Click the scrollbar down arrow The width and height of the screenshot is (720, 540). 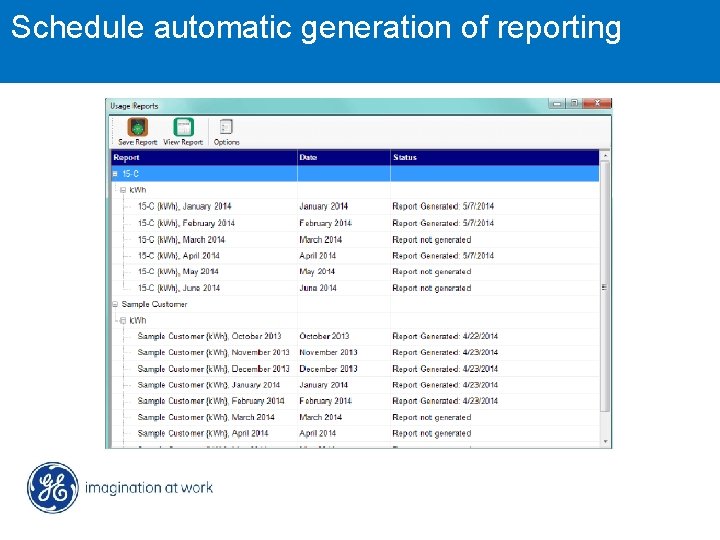click(605, 442)
